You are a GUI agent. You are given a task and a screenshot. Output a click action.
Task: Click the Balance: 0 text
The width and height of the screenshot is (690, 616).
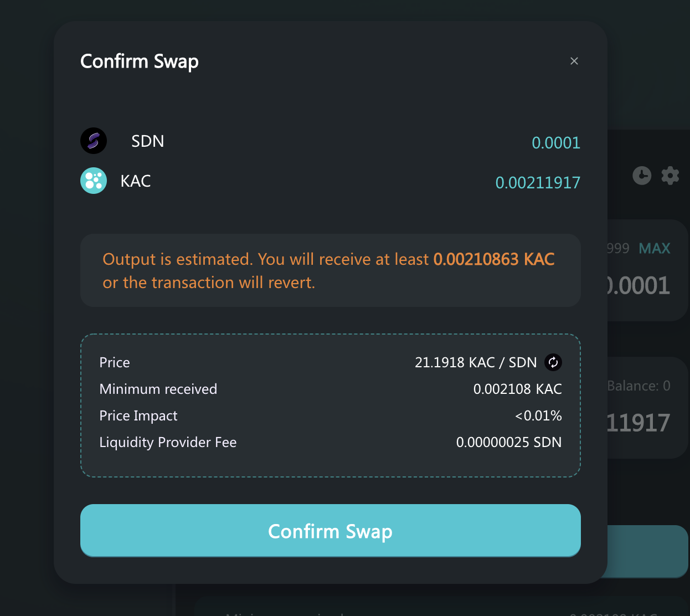click(639, 386)
